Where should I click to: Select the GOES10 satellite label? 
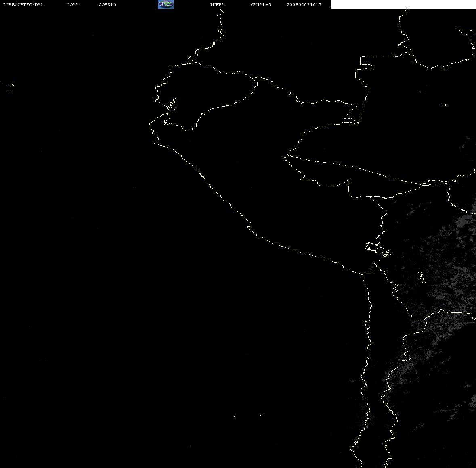point(107,4)
